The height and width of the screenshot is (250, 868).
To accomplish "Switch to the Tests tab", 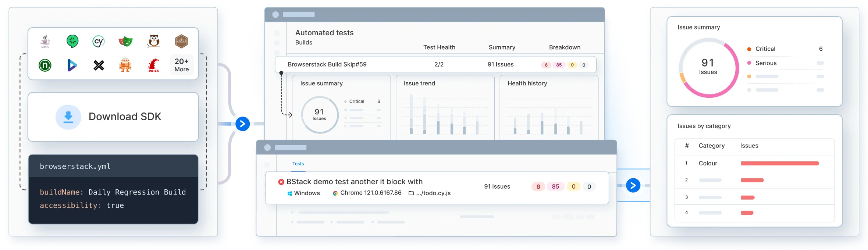I will pos(298,164).
